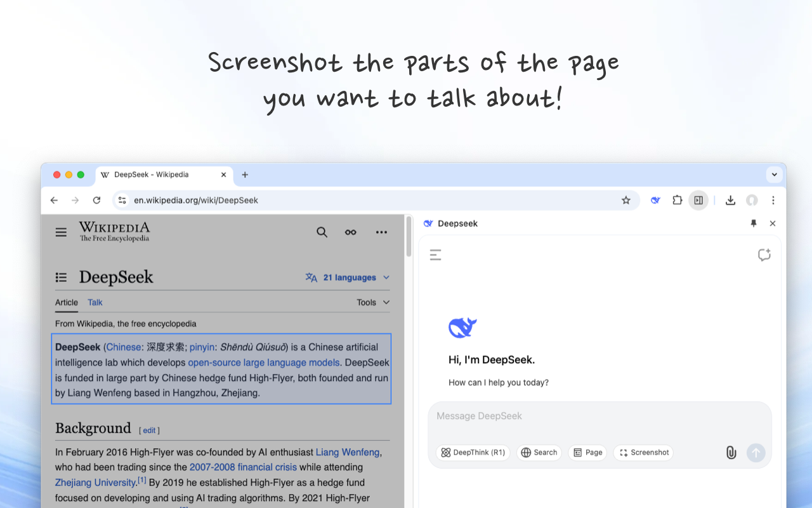The width and height of the screenshot is (812, 508).
Task: Open open-source large language models link
Action: click(x=264, y=363)
